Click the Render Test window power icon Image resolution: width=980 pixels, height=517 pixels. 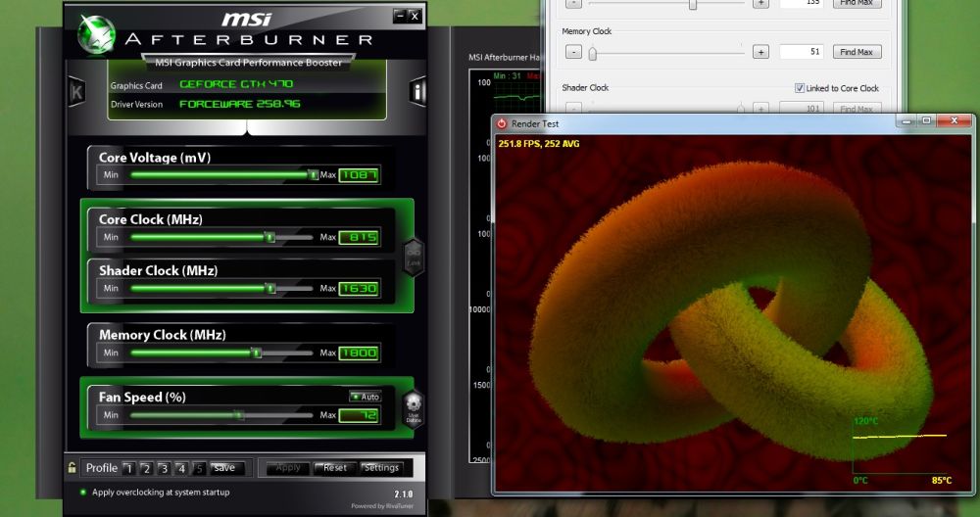click(x=501, y=123)
